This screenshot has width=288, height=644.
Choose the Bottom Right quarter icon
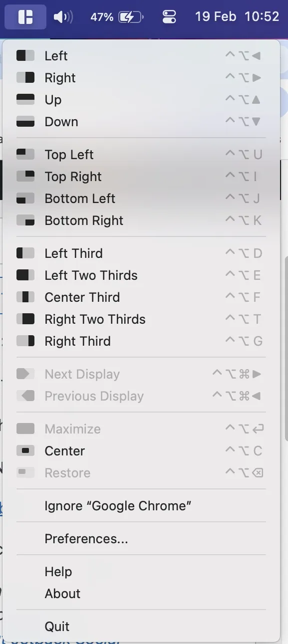[x=25, y=220]
